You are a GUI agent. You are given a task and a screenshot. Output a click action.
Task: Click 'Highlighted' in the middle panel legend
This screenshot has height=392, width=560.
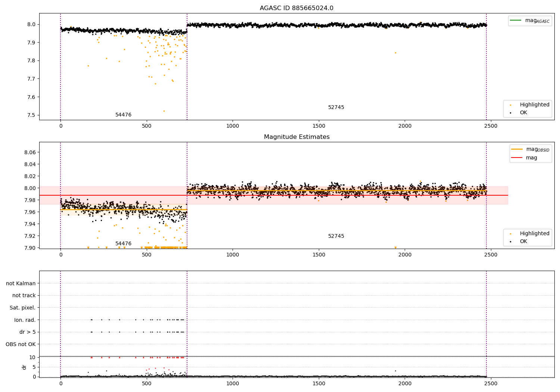534,234
